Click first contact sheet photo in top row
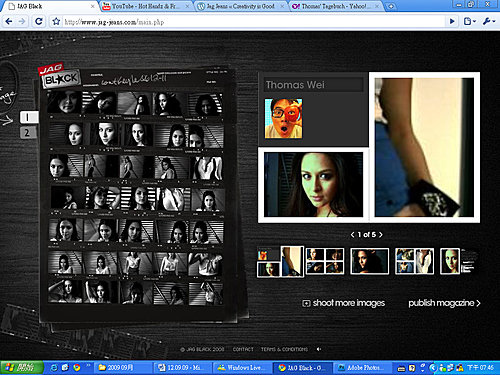 point(64,103)
